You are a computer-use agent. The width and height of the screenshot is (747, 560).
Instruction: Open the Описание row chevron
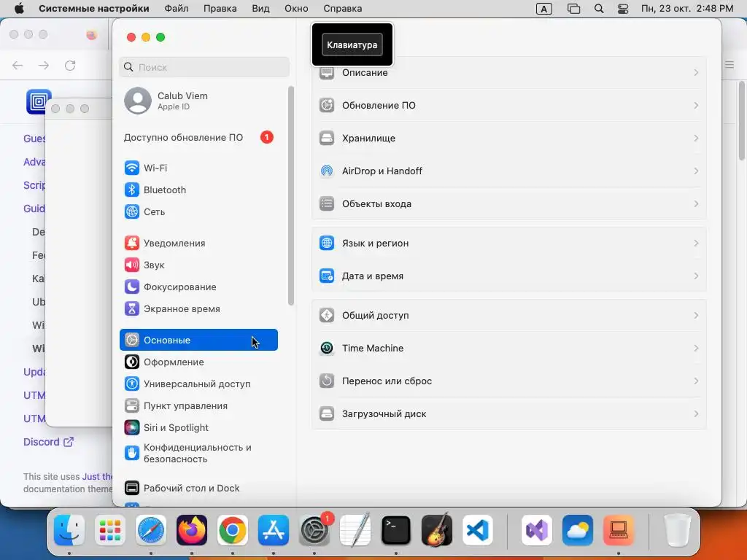(696, 73)
